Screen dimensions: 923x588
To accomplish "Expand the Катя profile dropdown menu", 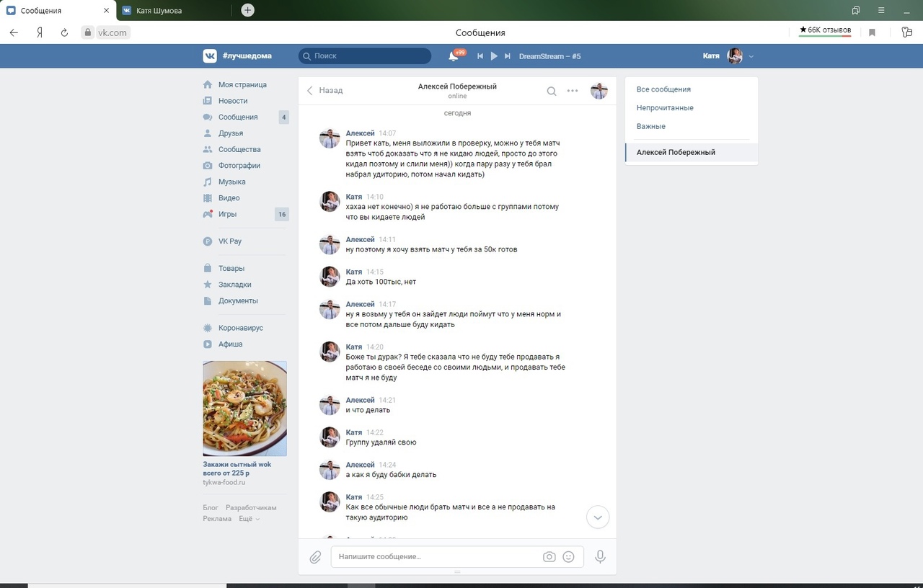I will coord(751,56).
